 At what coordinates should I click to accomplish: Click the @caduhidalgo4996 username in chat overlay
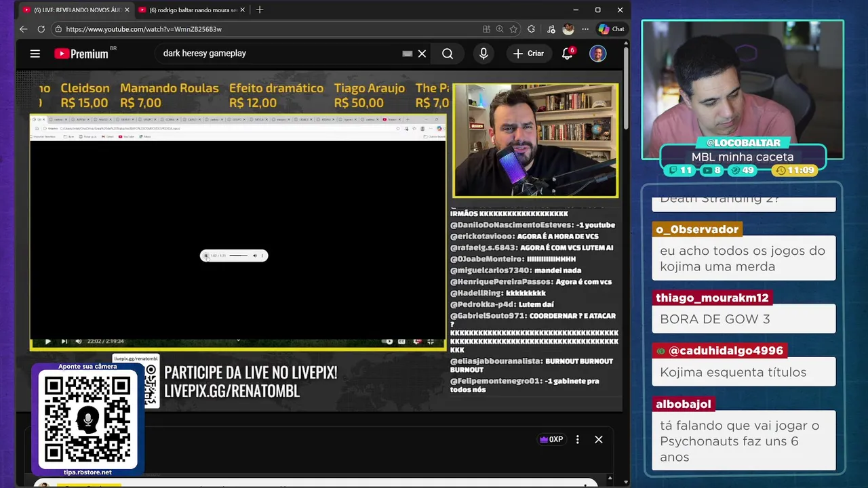pyautogui.click(x=720, y=351)
